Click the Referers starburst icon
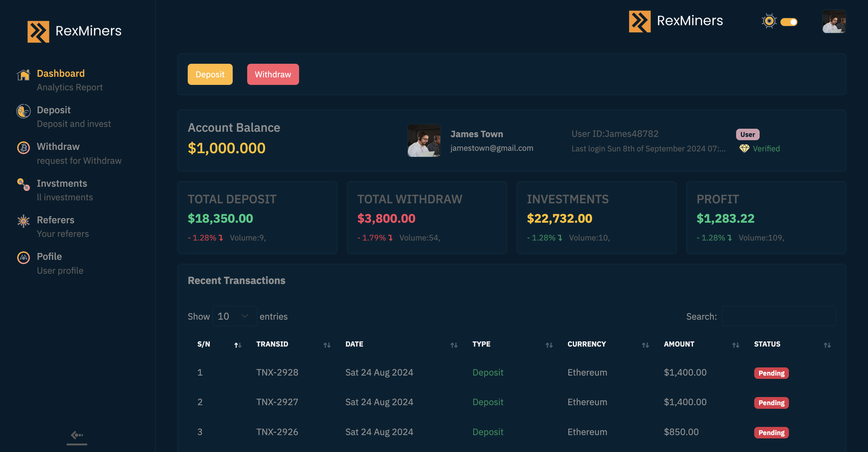Screen dimensions: 868x452 click(x=23, y=221)
